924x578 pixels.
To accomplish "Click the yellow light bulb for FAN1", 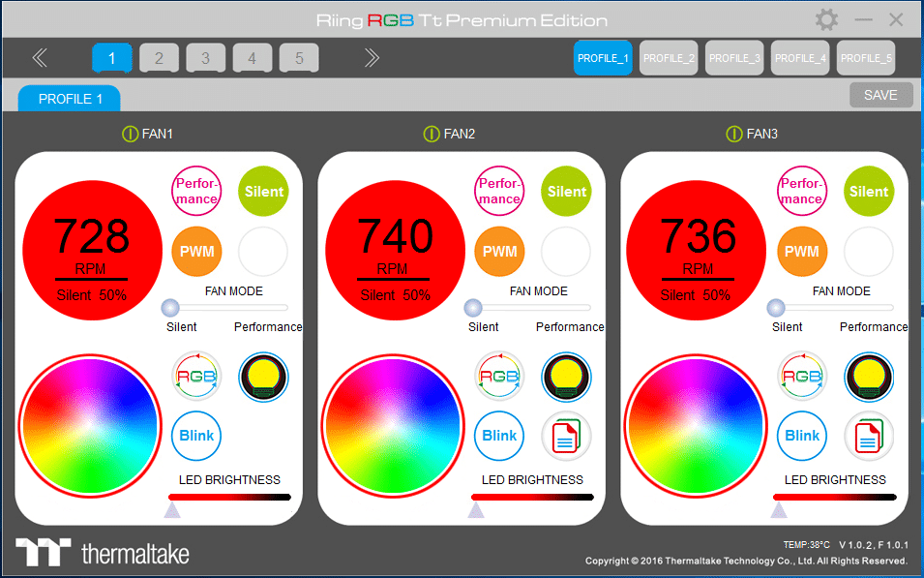I will 263,377.
